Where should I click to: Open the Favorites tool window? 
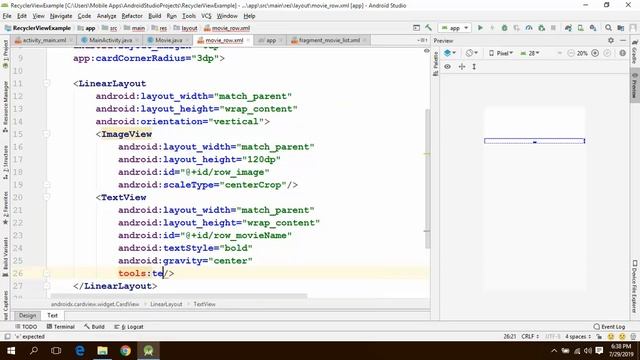(5, 208)
